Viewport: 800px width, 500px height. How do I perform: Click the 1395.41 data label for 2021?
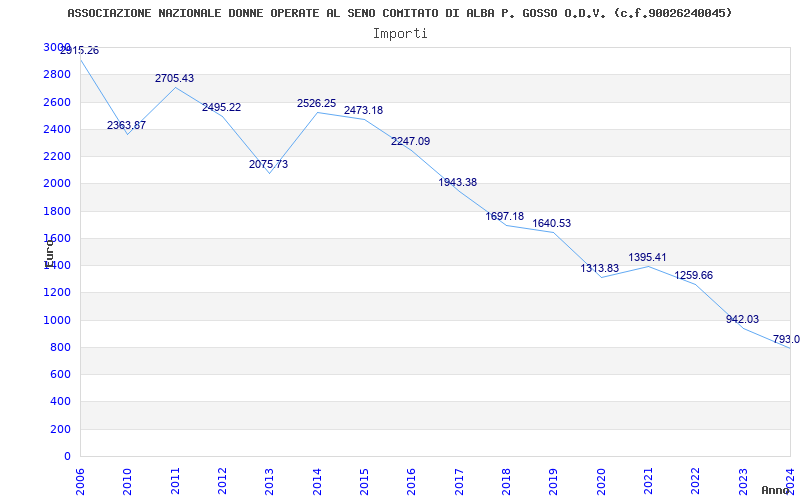coord(647,257)
